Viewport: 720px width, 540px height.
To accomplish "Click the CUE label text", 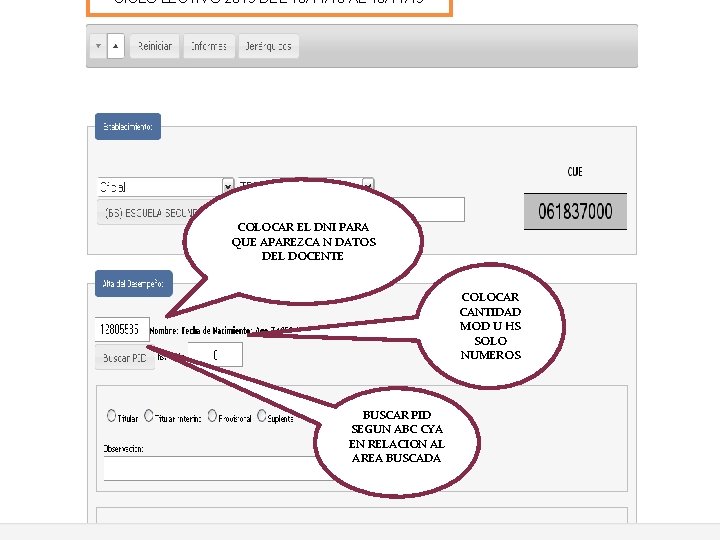I will pos(575,172).
